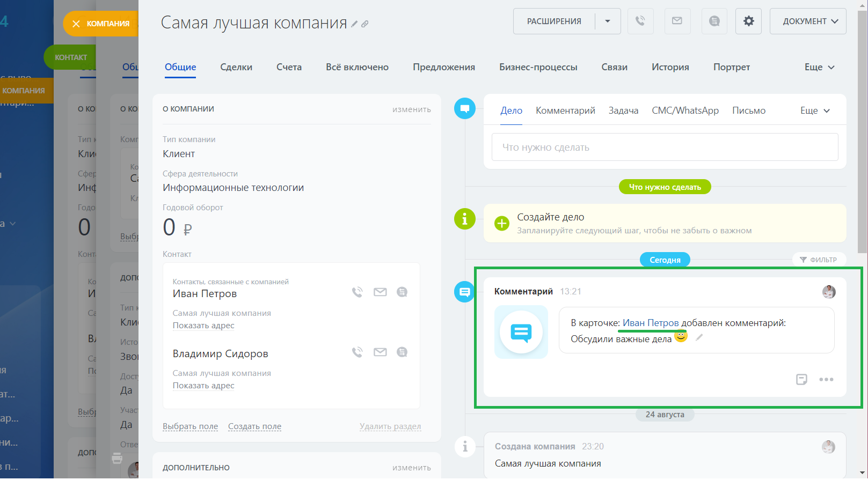This screenshot has height=480, width=868.
Task: Open three-dots menu on the comment
Action: point(826,380)
